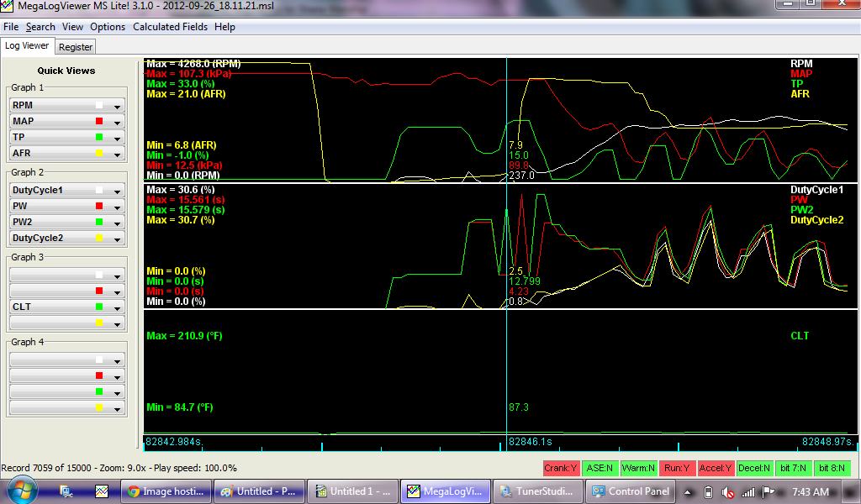Switch to the Log Viewer tab
This screenshot has height=504, width=861.
27,46
